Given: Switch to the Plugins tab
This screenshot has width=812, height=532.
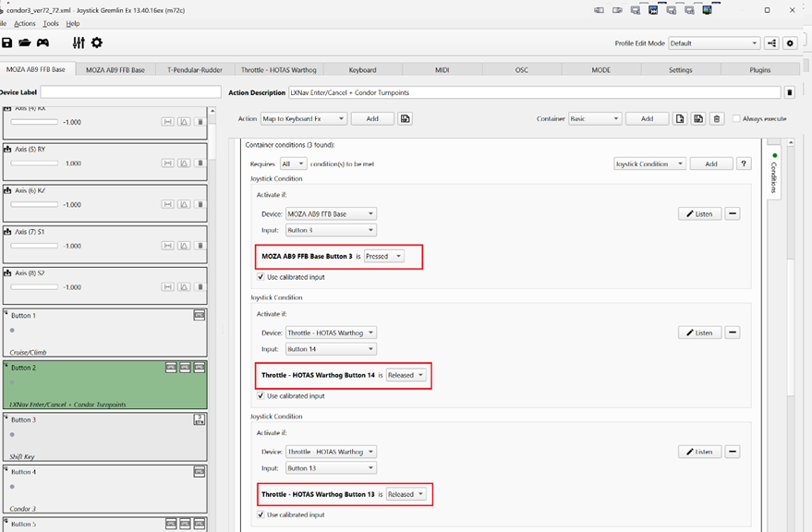Looking at the screenshot, I should [760, 70].
